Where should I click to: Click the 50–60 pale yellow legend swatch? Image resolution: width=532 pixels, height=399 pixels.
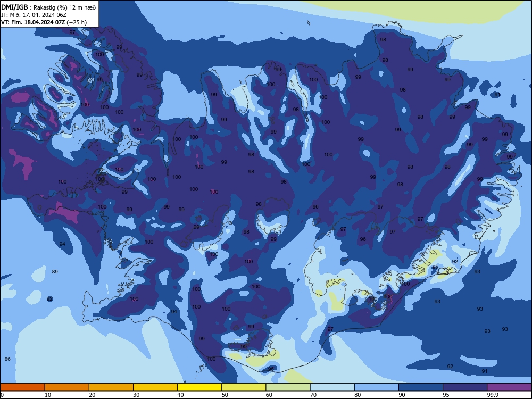point(244,387)
